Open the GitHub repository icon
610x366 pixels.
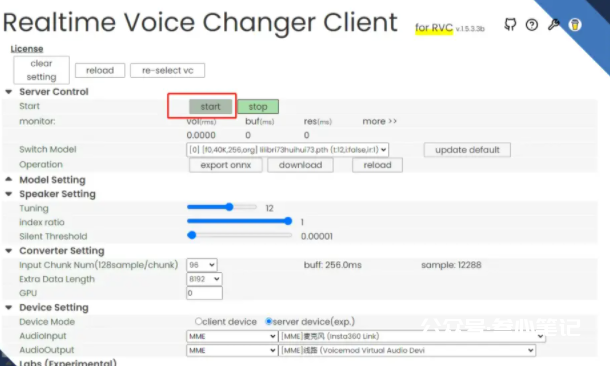click(x=510, y=25)
